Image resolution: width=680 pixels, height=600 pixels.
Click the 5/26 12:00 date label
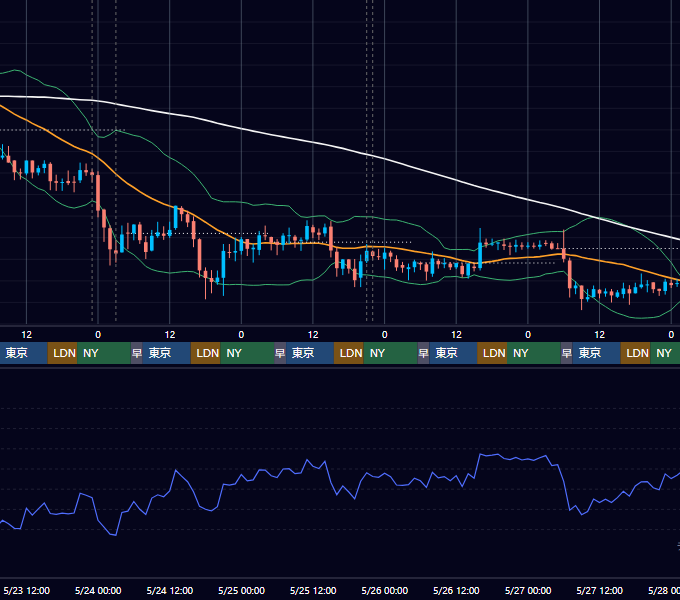(456, 590)
